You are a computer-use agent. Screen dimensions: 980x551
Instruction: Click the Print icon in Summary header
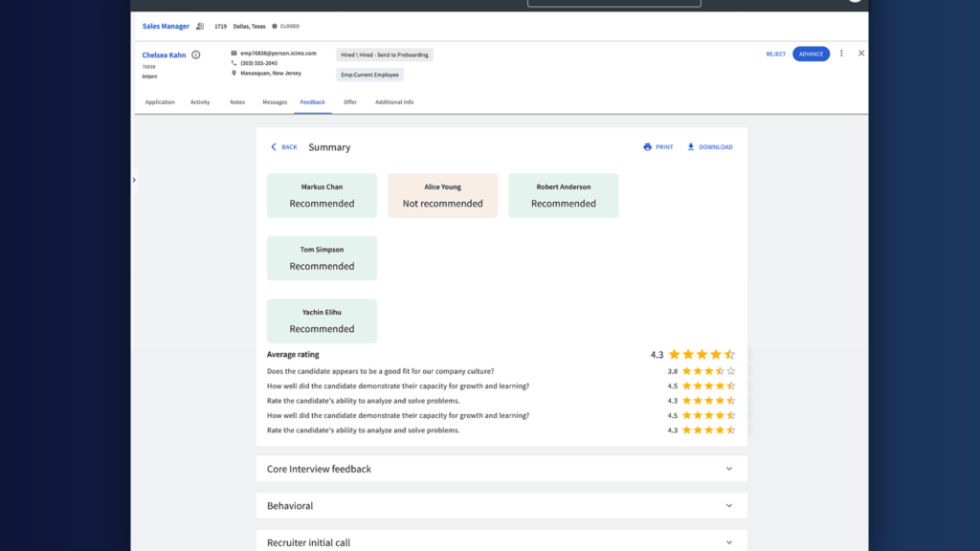click(648, 147)
